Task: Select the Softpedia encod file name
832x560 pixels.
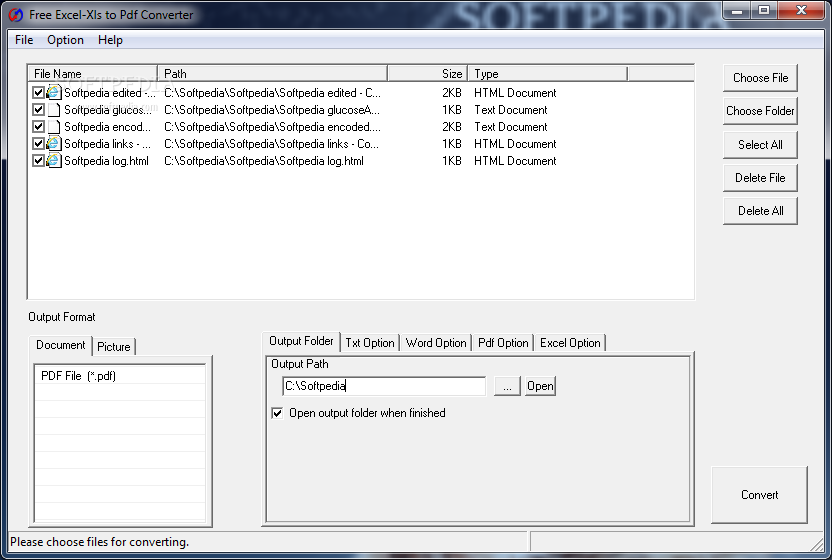Action: pyautogui.click(x=107, y=127)
